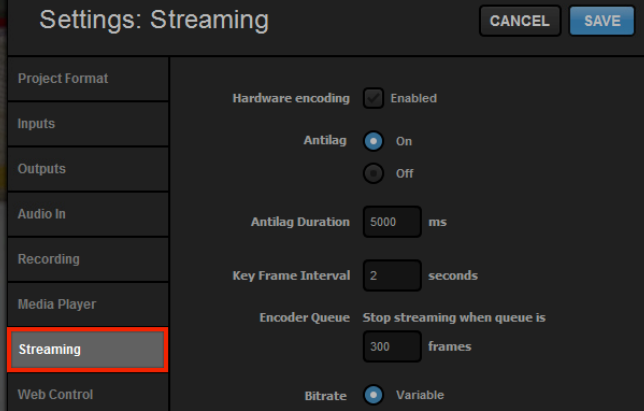Select the Antilag On radio button

tap(373, 141)
